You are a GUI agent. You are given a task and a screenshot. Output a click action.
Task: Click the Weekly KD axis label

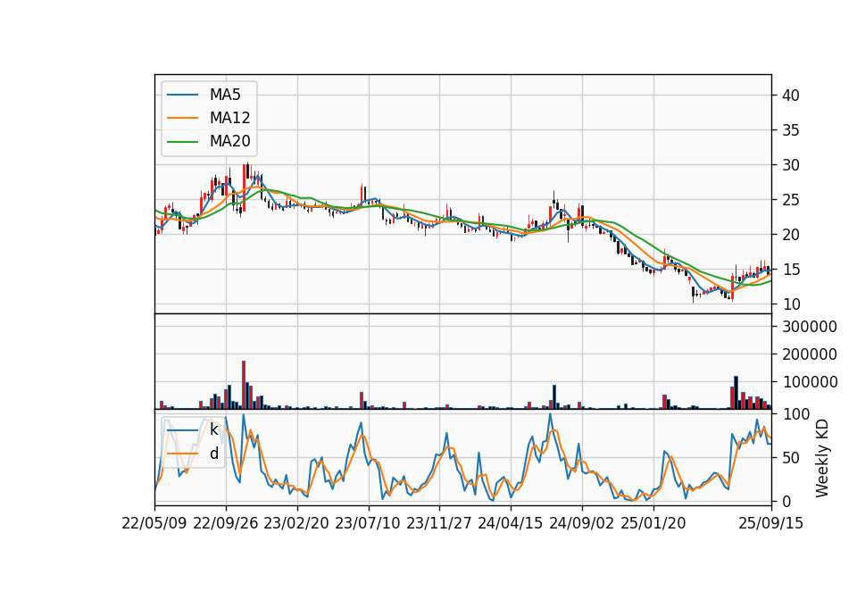coord(822,459)
